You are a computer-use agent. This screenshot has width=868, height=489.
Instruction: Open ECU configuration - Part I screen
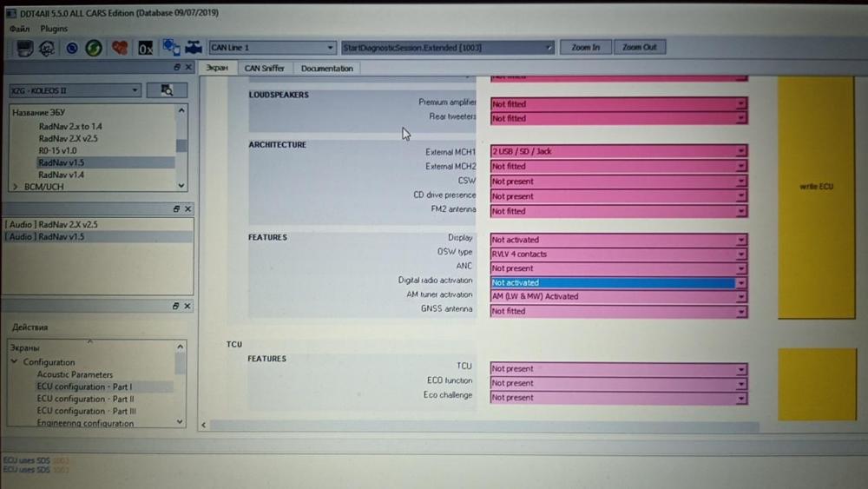click(85, 387)
